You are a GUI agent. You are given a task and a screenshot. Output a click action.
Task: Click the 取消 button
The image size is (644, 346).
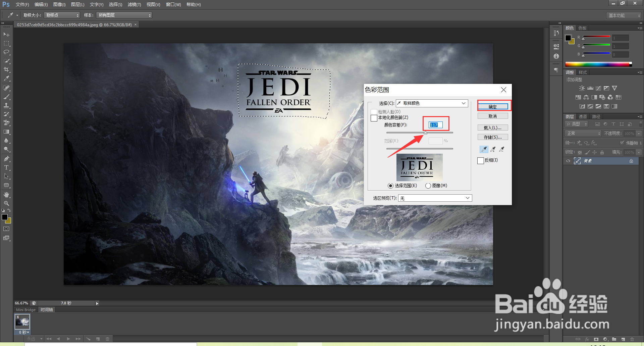click(x=493, y=116)
